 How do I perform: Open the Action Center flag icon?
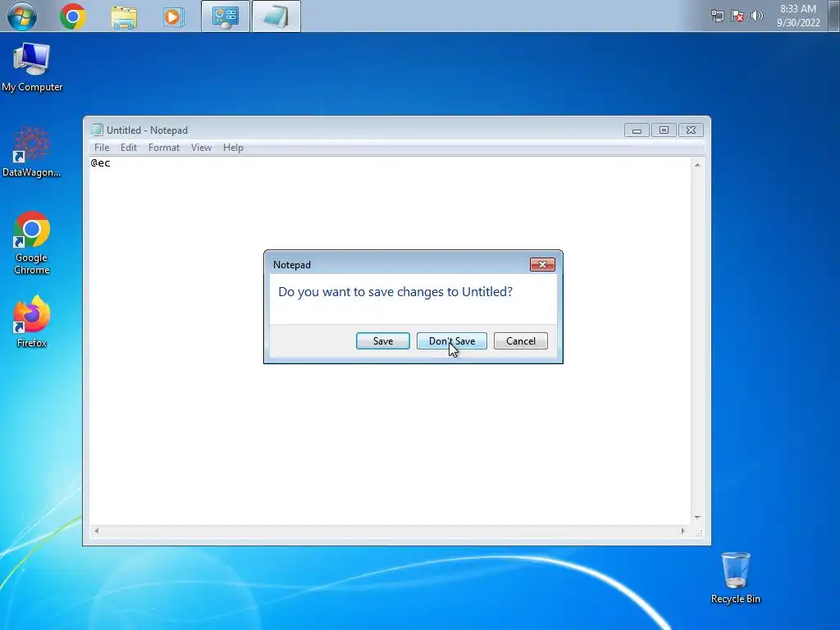(x=737, y=16)
